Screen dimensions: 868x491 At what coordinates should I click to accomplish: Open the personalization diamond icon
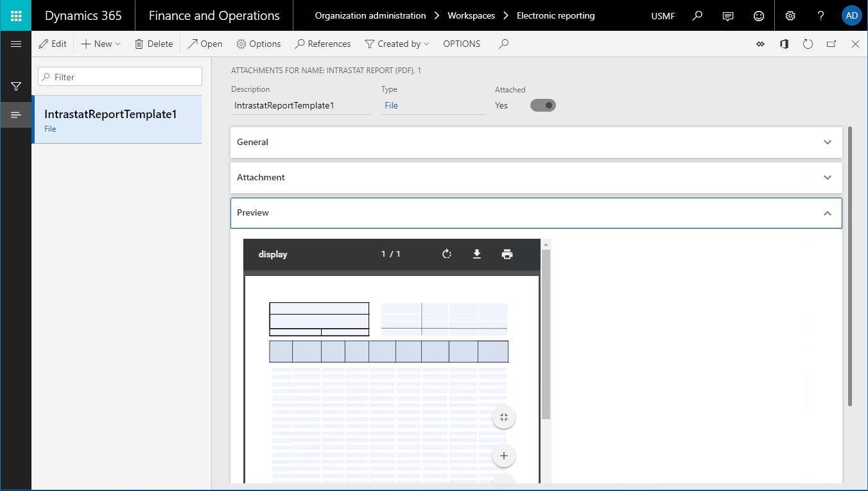point(761,44)
